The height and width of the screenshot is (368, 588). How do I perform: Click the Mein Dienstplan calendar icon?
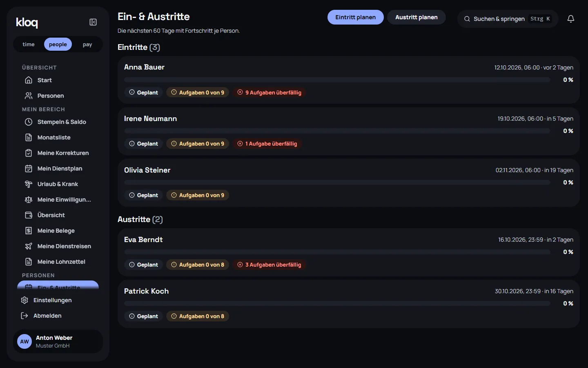pos(29,168)
